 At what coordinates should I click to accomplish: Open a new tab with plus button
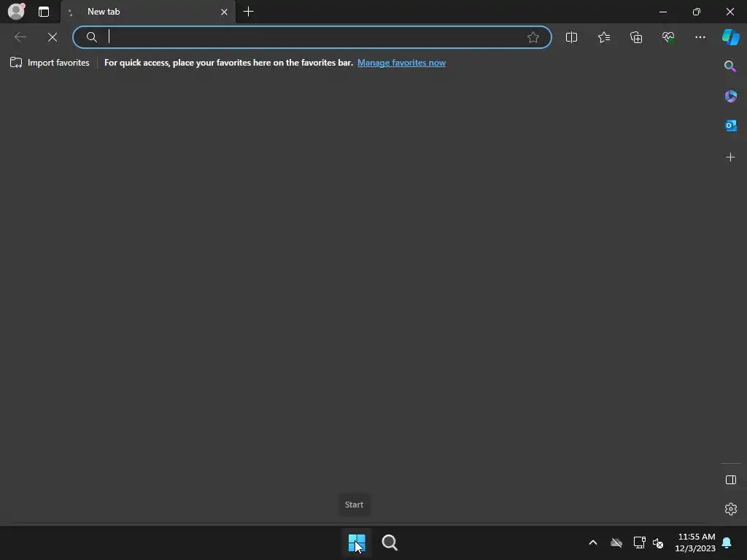pos(248,12)
